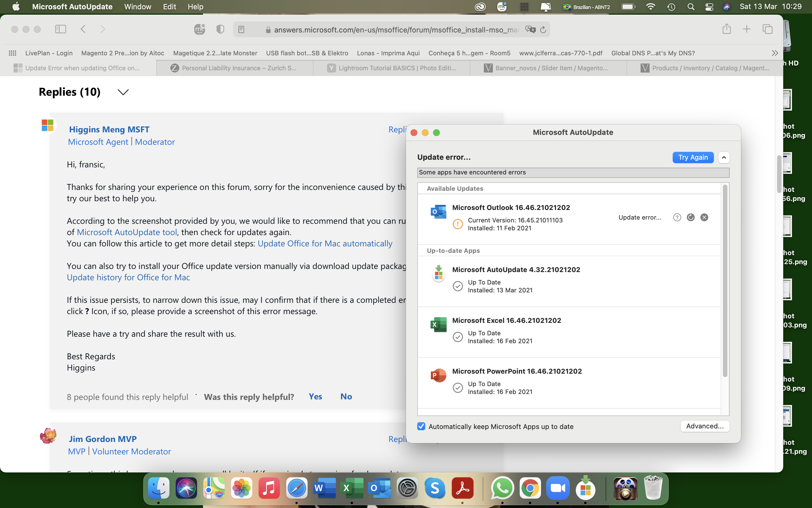Open Adobe Acrobat from the Dock
This screenshot has height=508, width=812.
coord(462,488)
